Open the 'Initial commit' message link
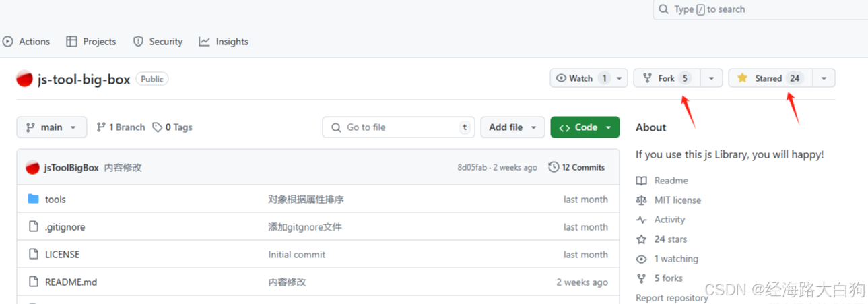Viewport: 868px width, 304px height. pos(296,255)
